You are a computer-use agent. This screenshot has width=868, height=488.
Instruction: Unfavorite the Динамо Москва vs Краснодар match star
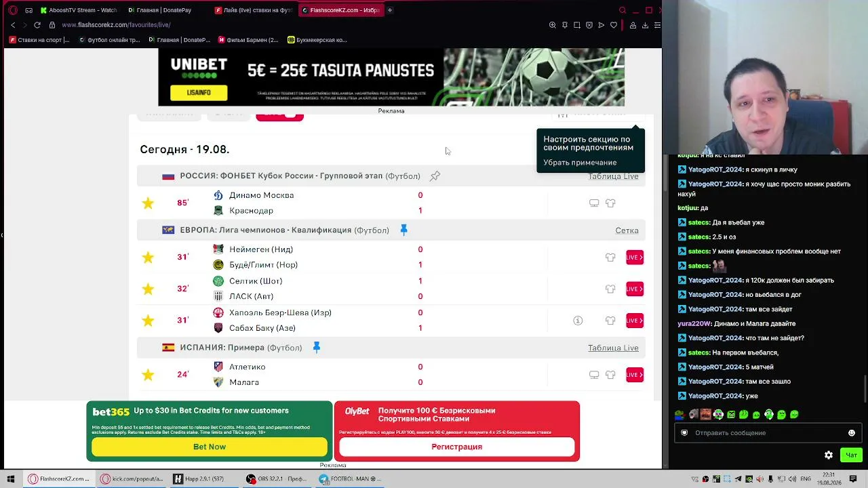point(148,203)
